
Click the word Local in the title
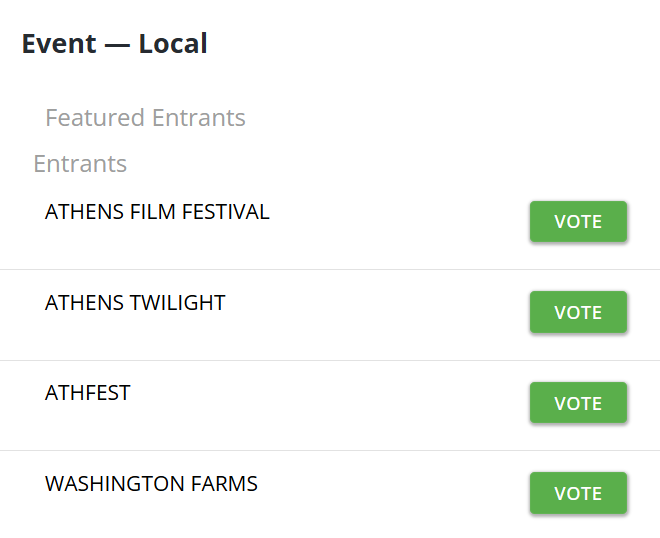[x=173, y=44]
